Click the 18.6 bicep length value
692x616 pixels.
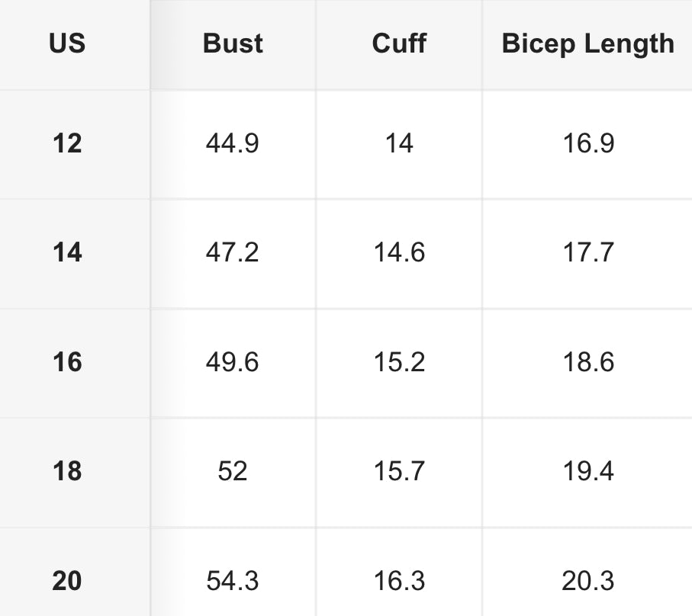588,362
